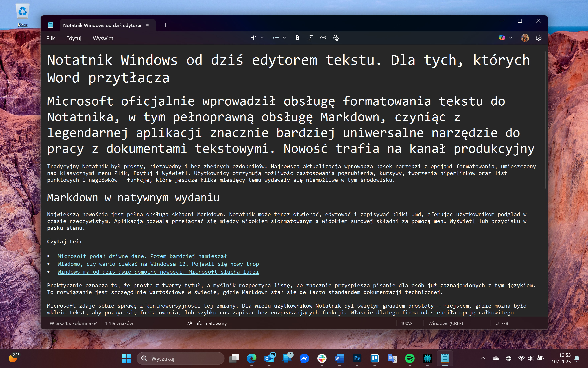Open the Plik menu
588x368 pixels.
coord(51,38)
